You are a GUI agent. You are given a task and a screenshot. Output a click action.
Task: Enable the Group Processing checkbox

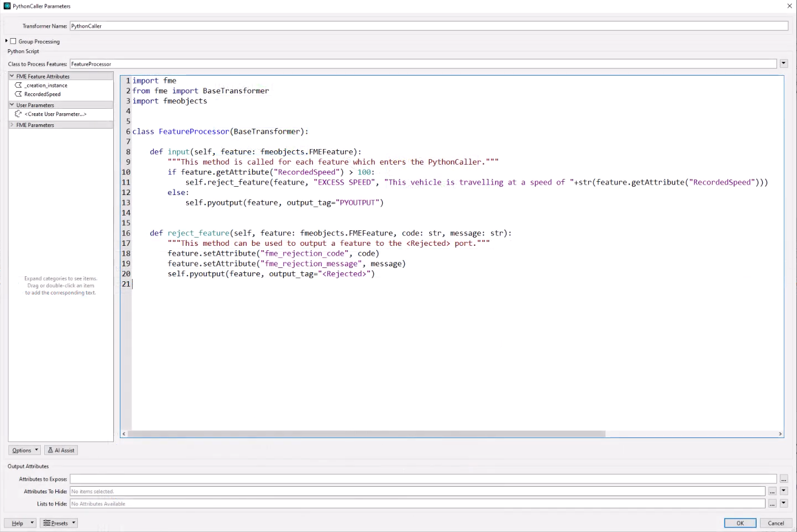13,41
